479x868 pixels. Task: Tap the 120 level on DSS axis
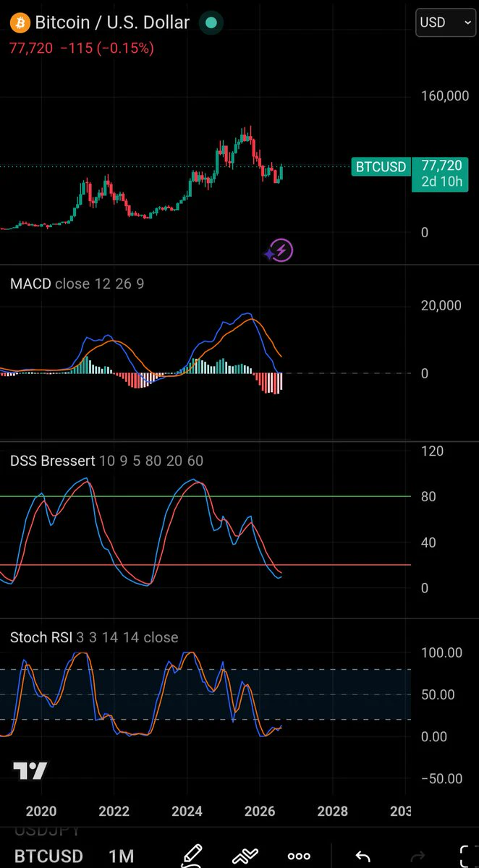pyautogui.click(x=431, y=451)
